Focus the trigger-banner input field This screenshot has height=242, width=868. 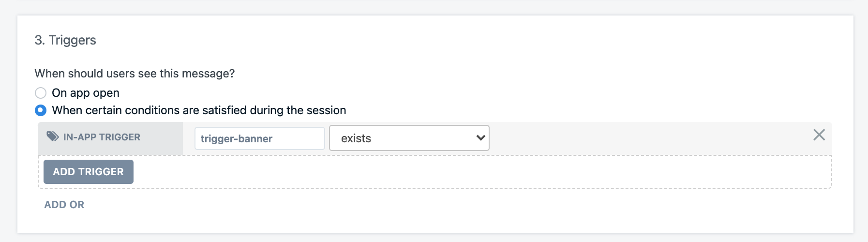[x=259, y=138]
